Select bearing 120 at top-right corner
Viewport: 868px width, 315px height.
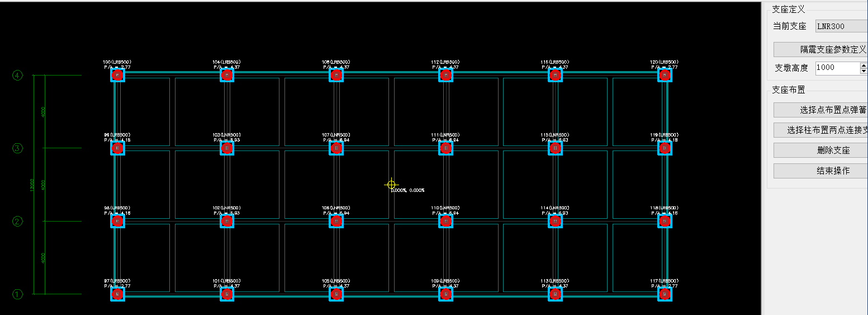click(665, 75)
